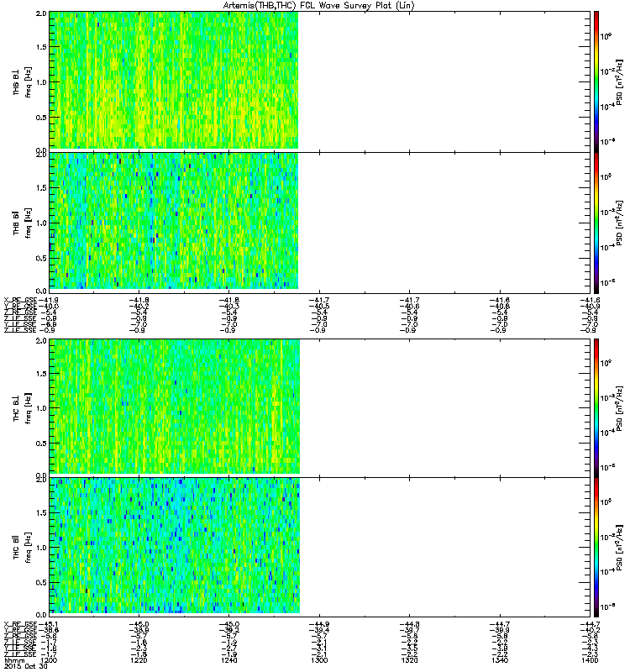This screenshot has height=672, width=630.
Task: Click the 'THB B⊥ freq [Hz]' axis label
Action: tap(23, 81)
